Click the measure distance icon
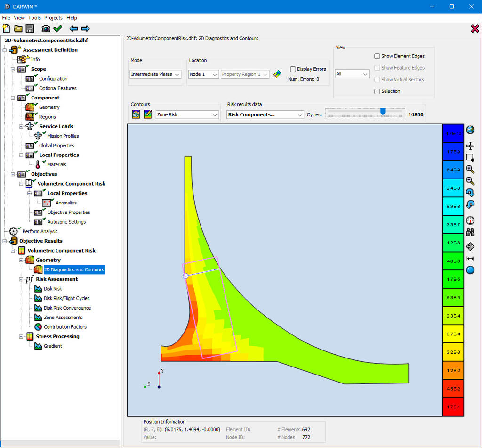The image size is (482, 448). pyautogui.click(x=470, y=259)
